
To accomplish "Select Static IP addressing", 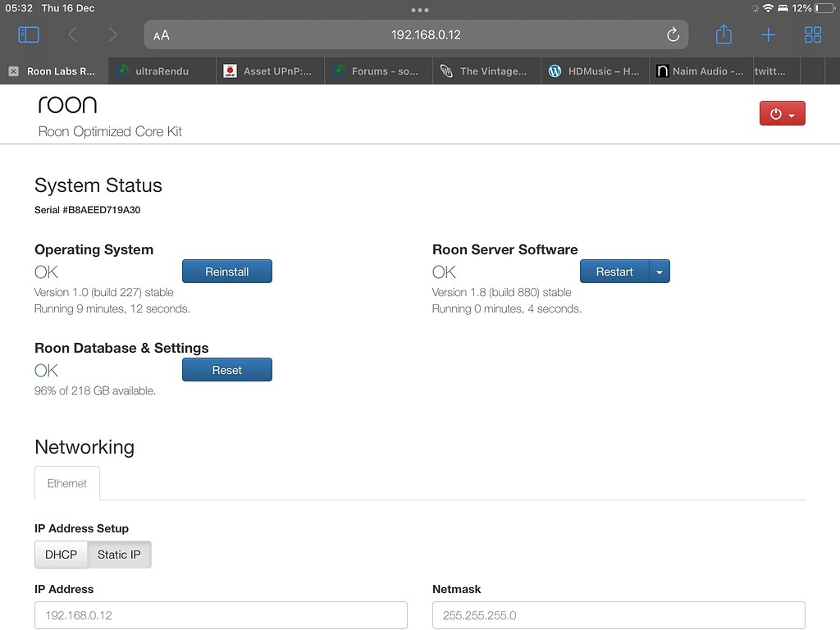I will coord(118,555).
